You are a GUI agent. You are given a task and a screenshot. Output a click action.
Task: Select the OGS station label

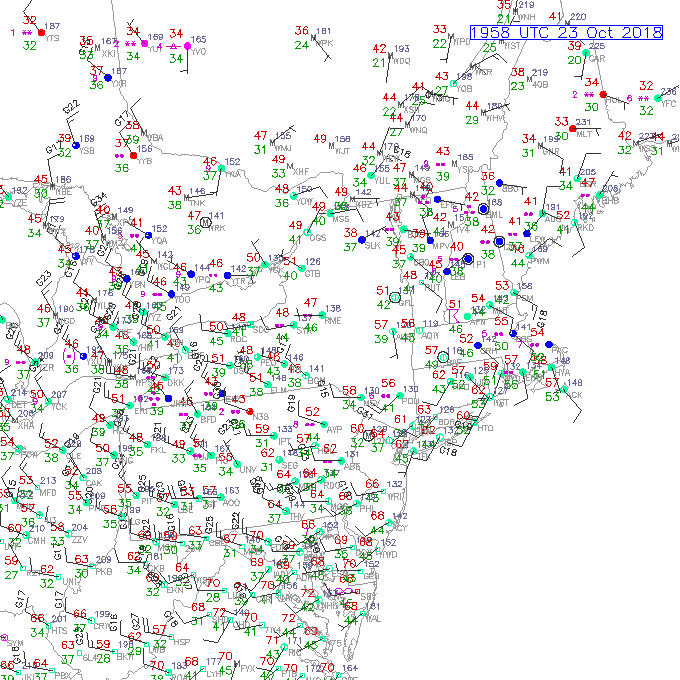pos(318,238)
